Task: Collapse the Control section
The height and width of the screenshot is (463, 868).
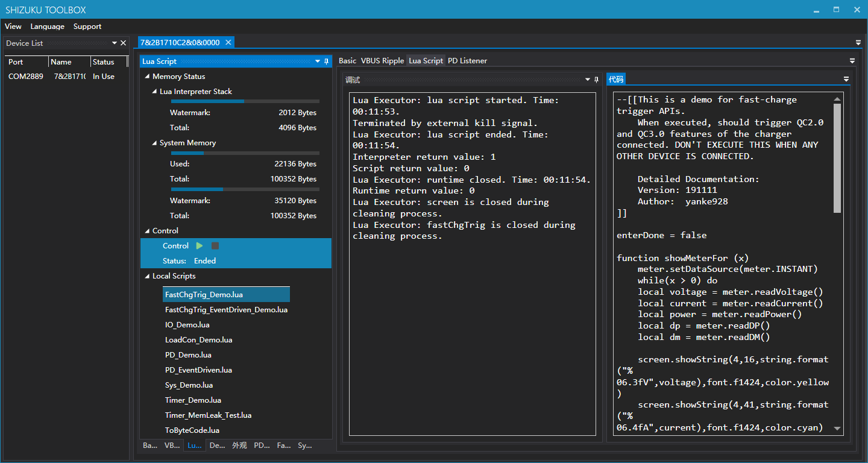Action: [147, 231]
